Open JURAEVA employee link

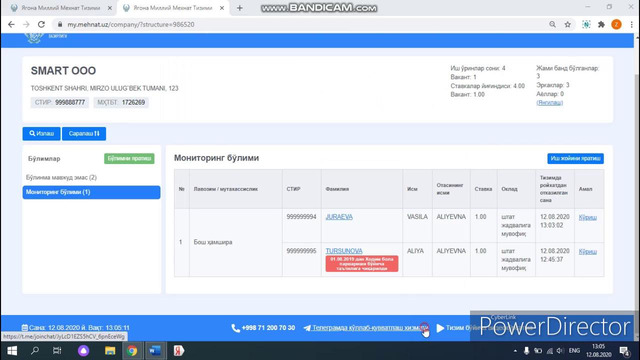(x=339, y=217)
